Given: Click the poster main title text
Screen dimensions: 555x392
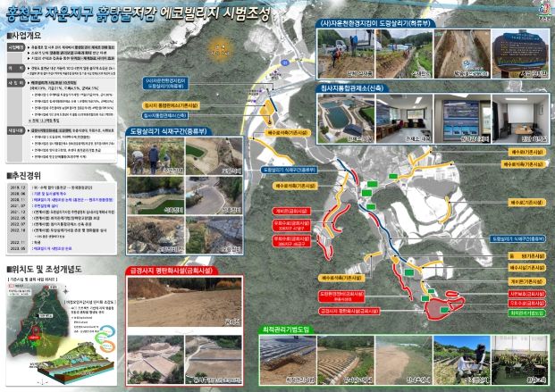Looking at the screenshot, I should tap(133, 13).
